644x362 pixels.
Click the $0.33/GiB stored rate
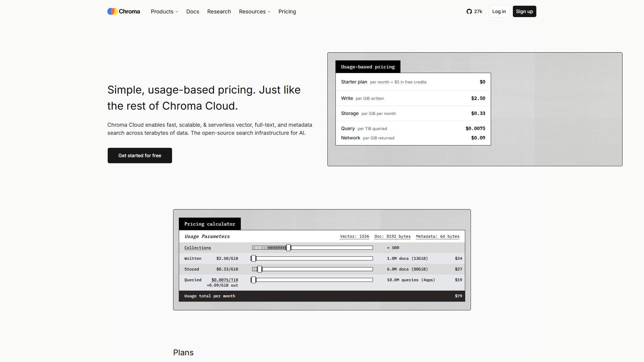tap(227, 269)
